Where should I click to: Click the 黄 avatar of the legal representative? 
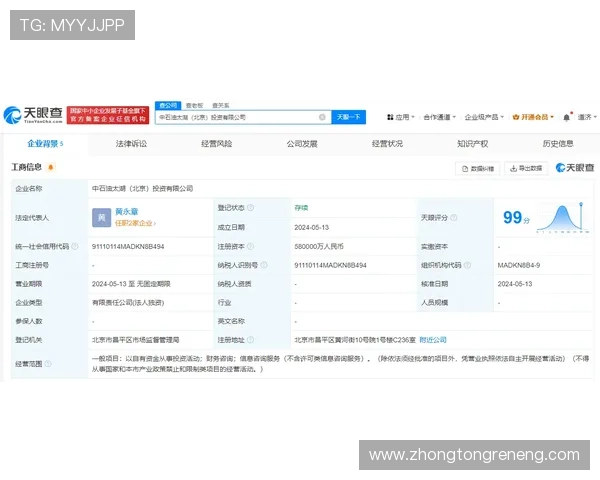101,217
